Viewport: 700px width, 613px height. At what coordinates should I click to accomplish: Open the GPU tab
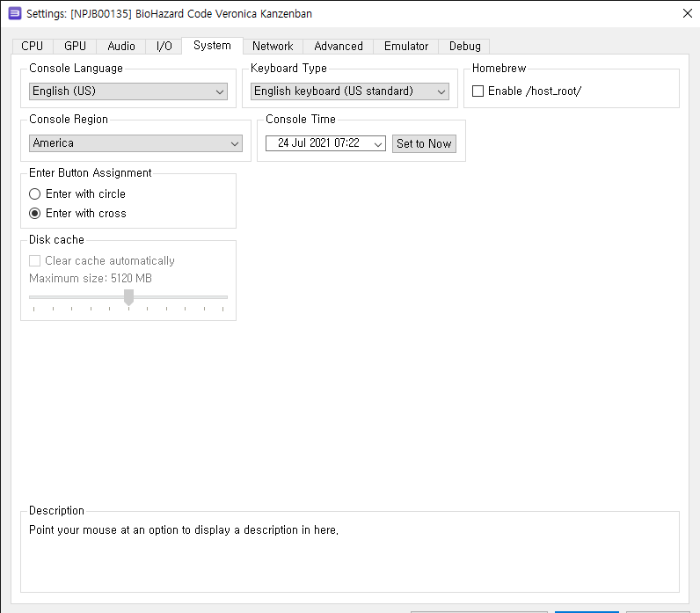coord(75,46)
